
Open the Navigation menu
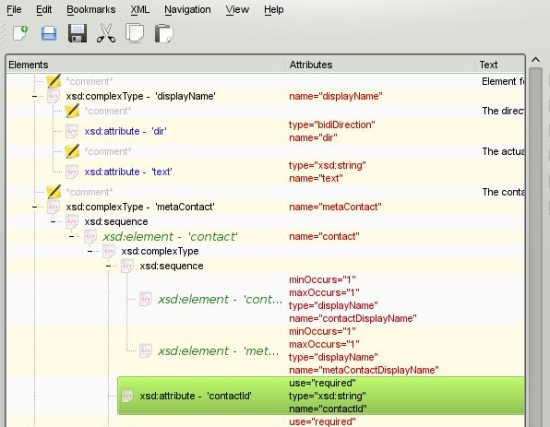pyautogui.click(x=188, y=9)
